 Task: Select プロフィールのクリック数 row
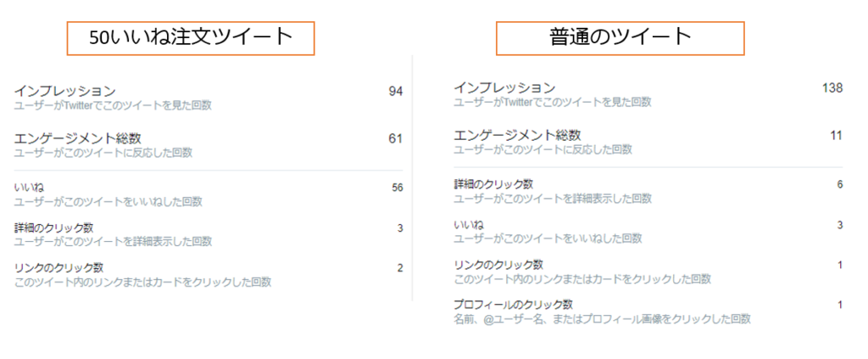point(648,312)
